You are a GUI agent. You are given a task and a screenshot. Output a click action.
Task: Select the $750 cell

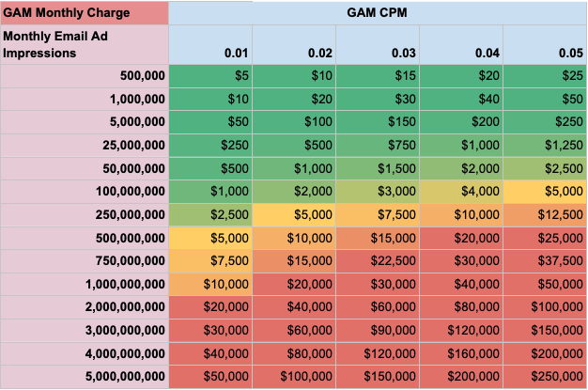378,145
